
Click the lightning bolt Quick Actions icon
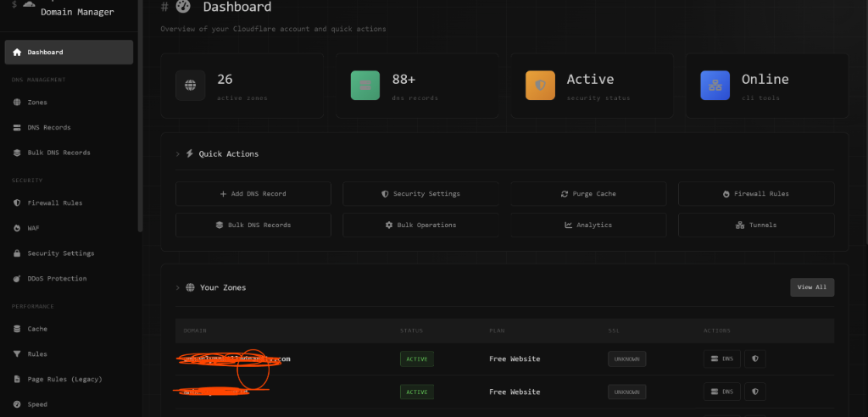pyautogui.click(x=190, y=153)
